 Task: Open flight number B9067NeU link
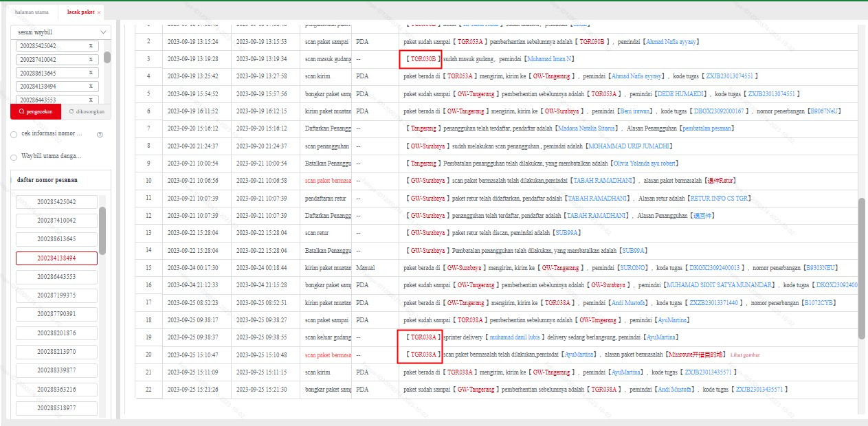pos(823,111)
